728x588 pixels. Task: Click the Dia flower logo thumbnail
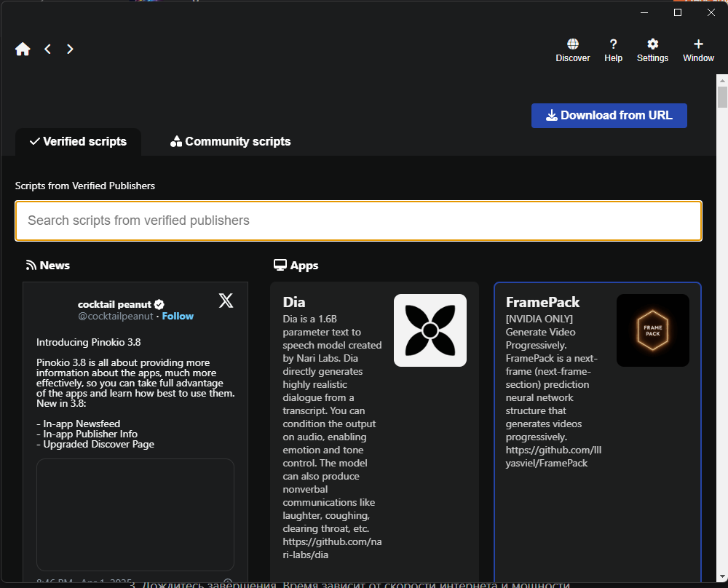click(x=430, y=330)
